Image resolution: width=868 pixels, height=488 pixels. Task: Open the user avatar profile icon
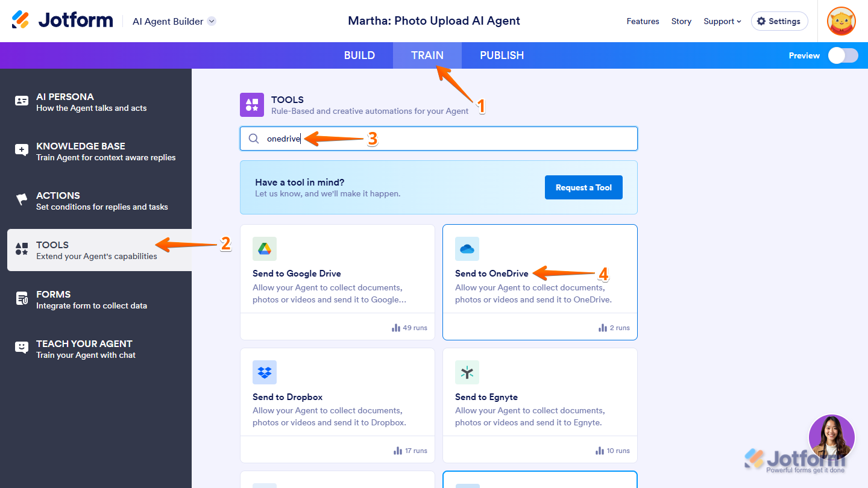coord(841,22)
